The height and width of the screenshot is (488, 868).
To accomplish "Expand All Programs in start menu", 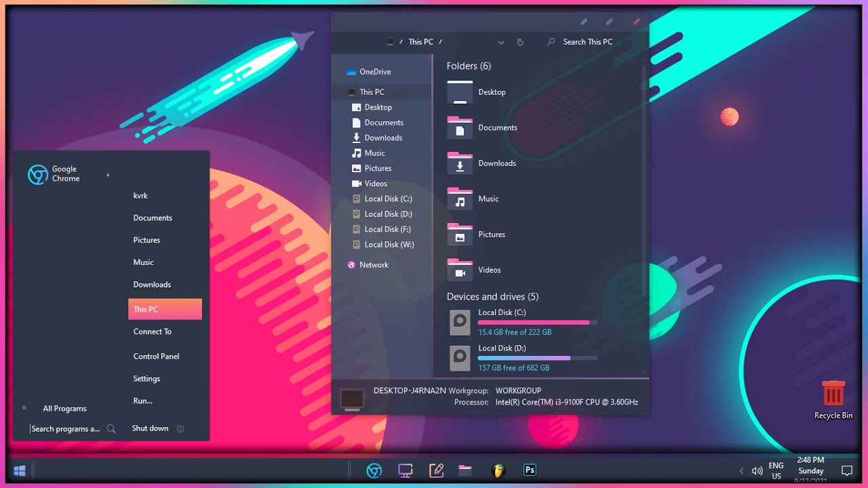I will coord(64,409).
